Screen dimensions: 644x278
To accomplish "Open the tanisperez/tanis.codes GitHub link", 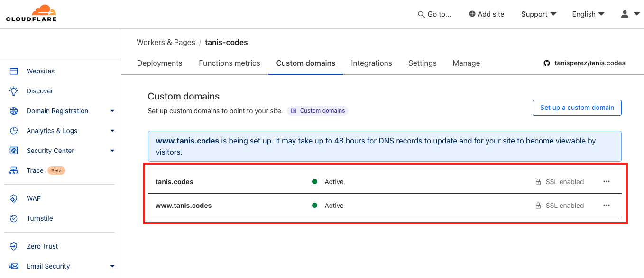I will 584,63.
